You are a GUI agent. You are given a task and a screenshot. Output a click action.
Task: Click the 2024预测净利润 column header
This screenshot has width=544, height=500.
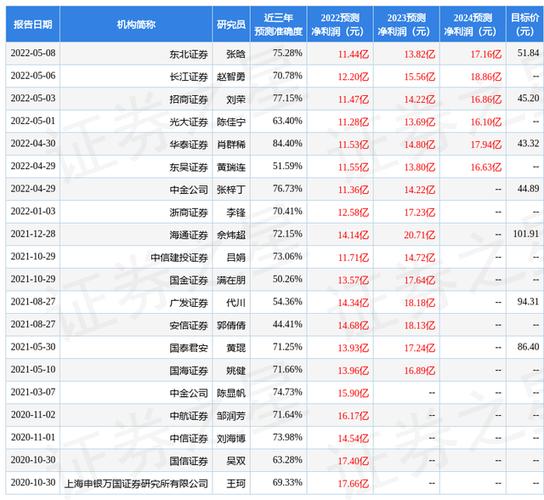pyautogui.click(x=473, y=24)
